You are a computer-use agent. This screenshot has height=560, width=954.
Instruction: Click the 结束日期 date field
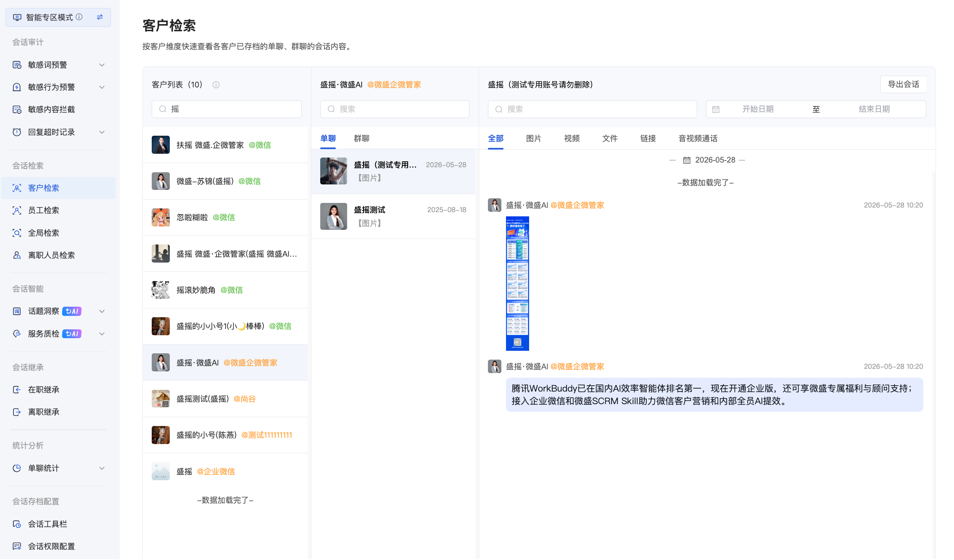874,109
